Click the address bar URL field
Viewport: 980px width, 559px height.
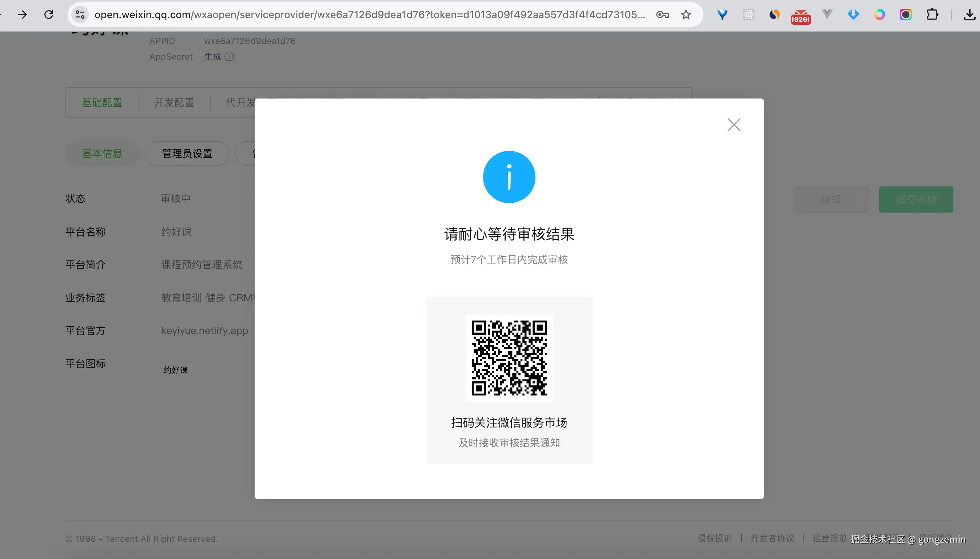pos(369,15)
